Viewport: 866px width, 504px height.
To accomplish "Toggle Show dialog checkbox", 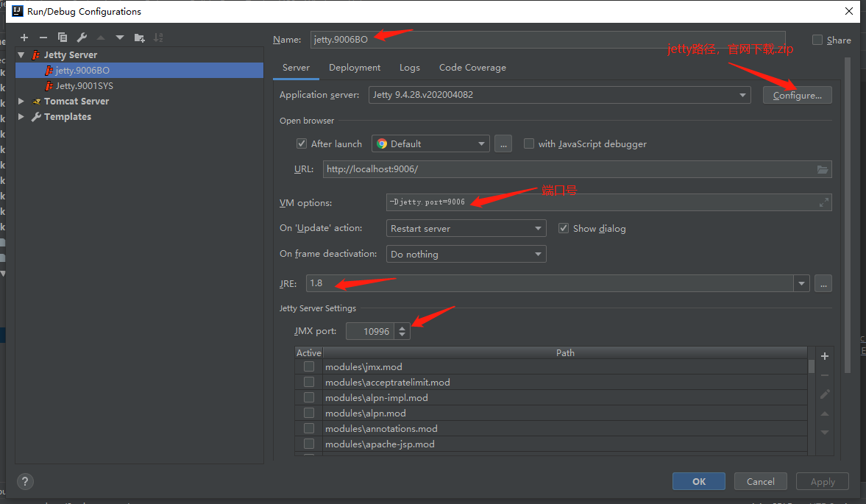I will [x=564, y=228].
